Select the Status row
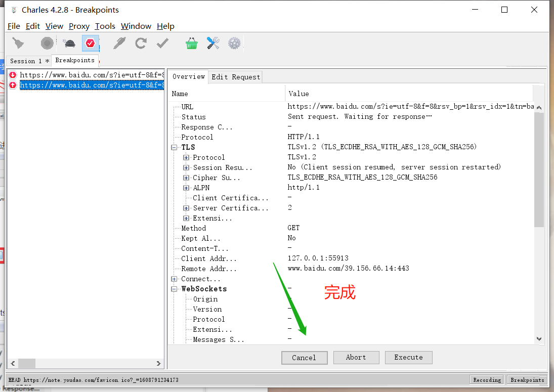 352,117
